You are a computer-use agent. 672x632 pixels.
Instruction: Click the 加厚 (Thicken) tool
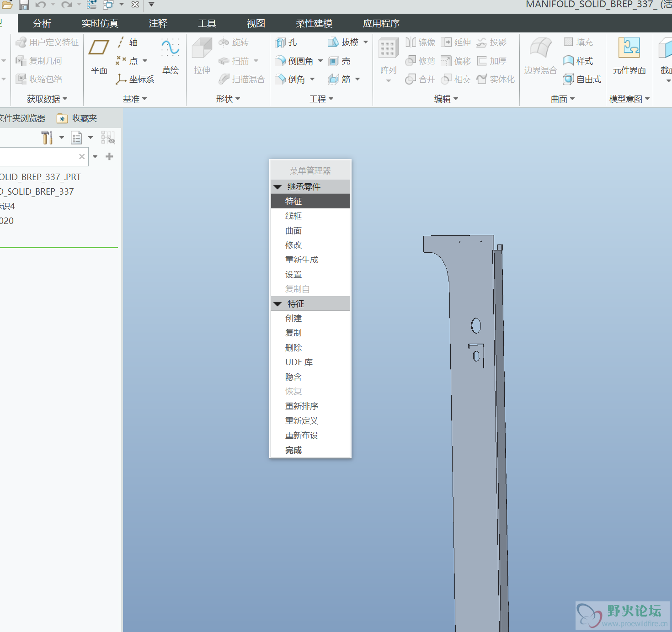491,61
